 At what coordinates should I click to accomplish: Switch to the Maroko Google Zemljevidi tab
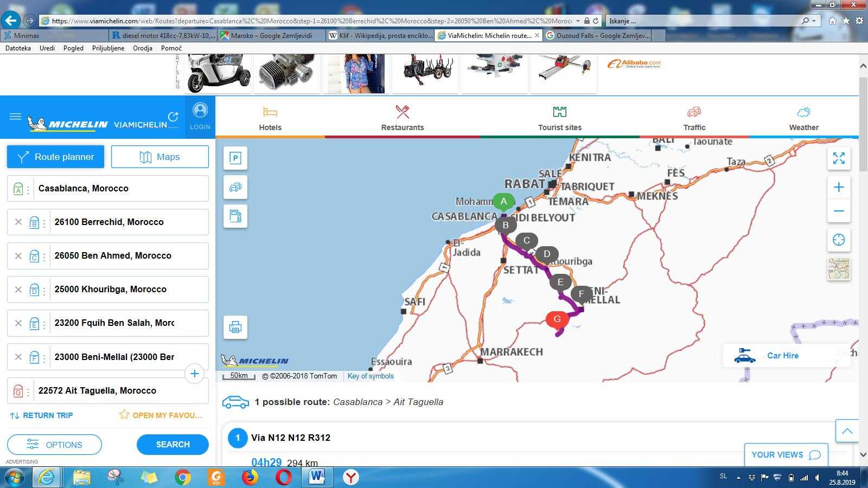tap(271, 35)
